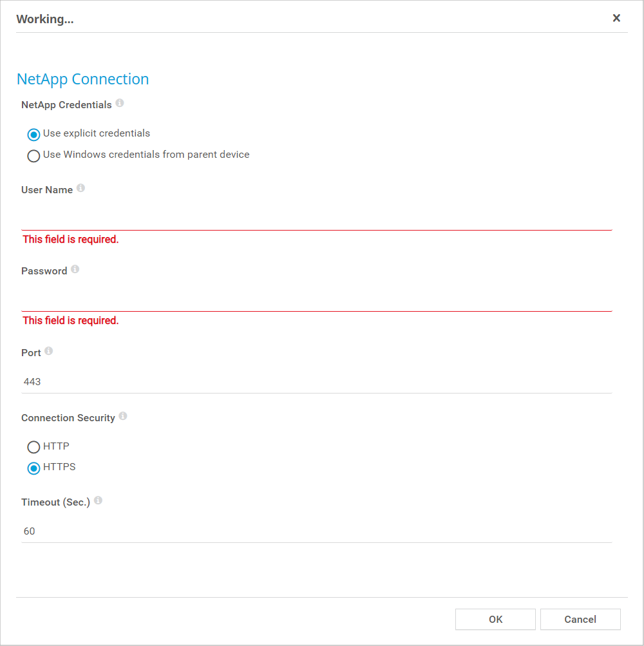
Task: Select the HTTPS radio button
Action: pyautogui.click(x=33, y=468)
